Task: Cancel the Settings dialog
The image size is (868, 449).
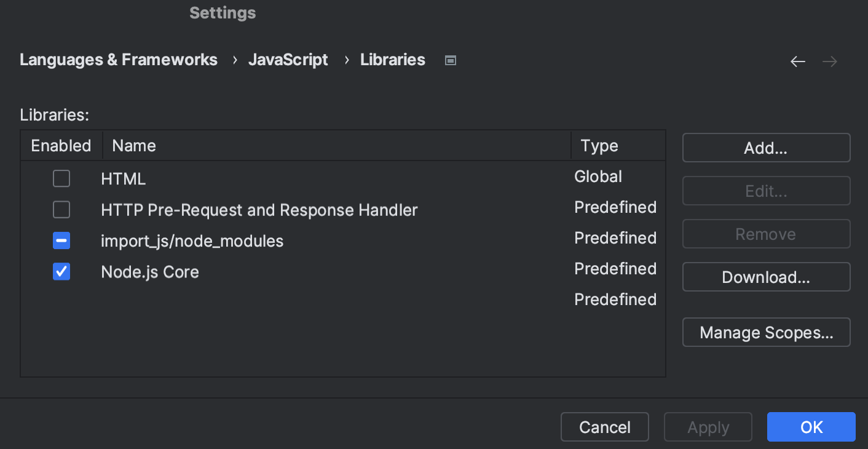Action: coord(604,427)
